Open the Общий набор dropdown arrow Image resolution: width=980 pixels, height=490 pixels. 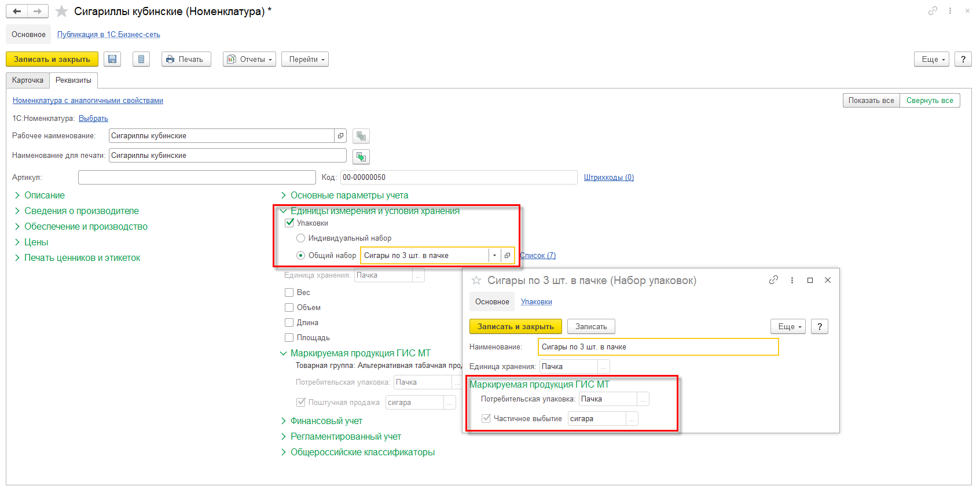pos(494,255)
